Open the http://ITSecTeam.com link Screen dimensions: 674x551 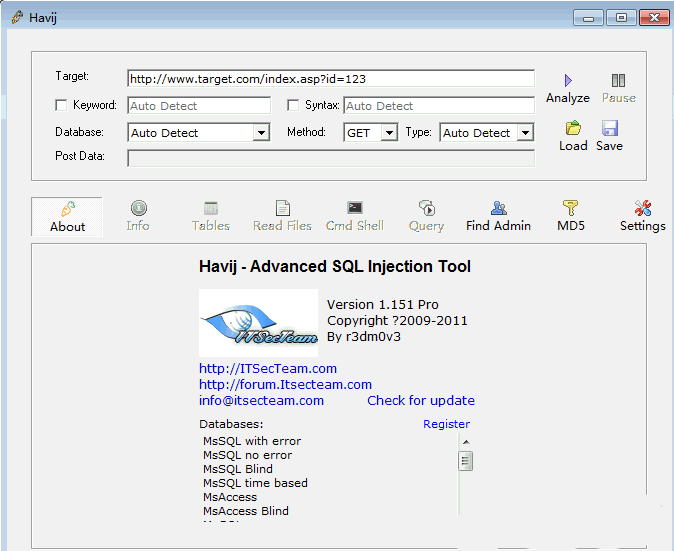tap(268, 369)
